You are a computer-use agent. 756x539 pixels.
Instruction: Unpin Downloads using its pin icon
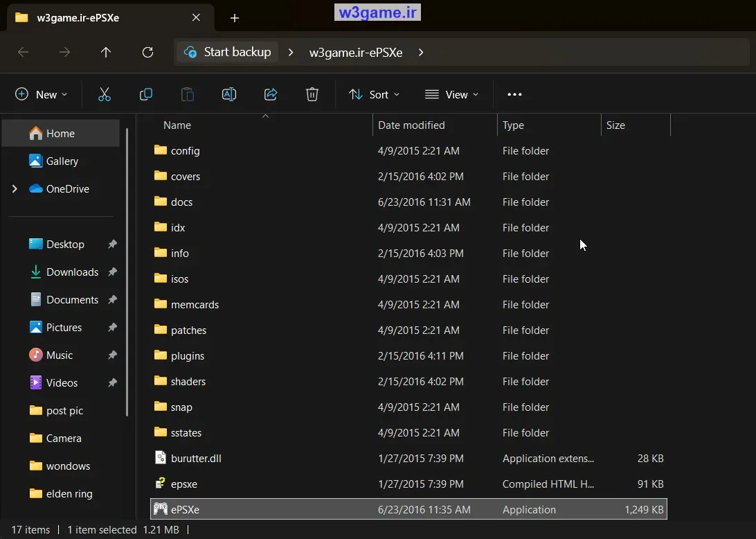click(112, 272)
